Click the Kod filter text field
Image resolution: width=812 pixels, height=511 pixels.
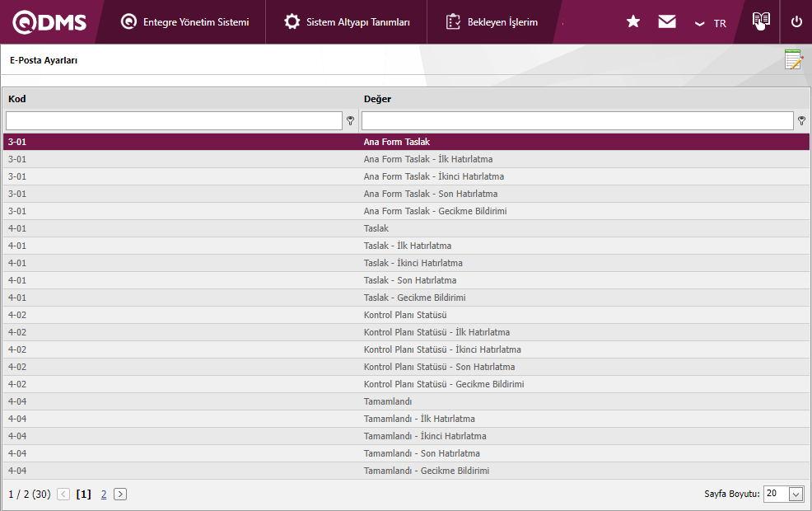click(174, 121)
